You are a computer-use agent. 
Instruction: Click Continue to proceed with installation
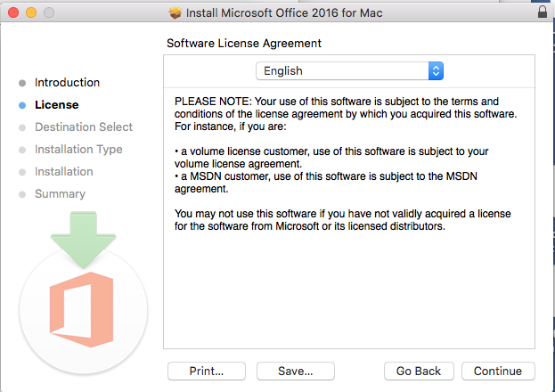[x=498, y=372]
